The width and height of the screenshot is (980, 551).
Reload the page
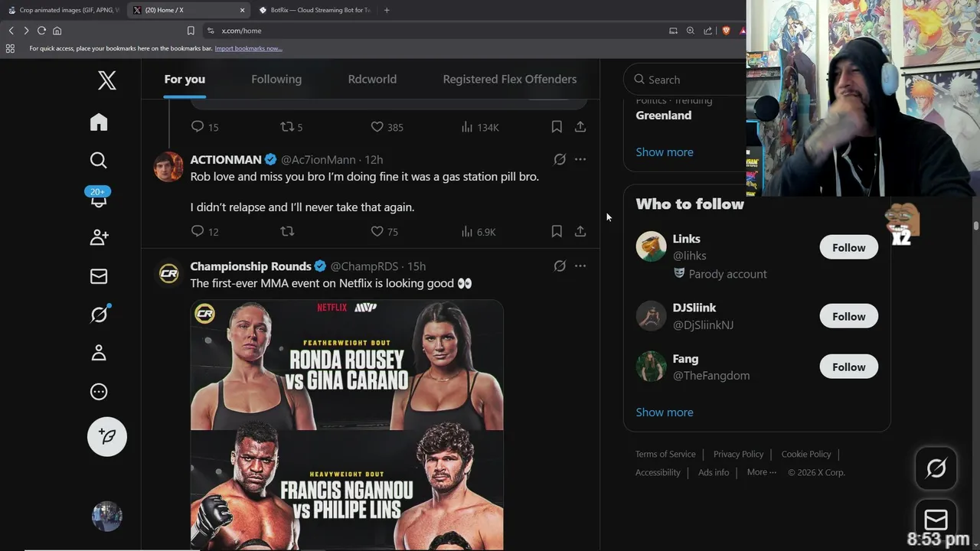pos(41,31)
